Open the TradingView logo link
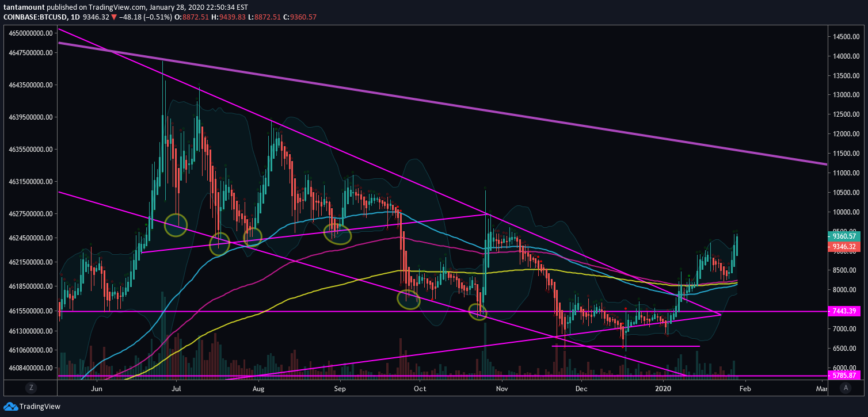Image resolution: width=868 pixels, height=417 pixels. click(x=32, y=407)
